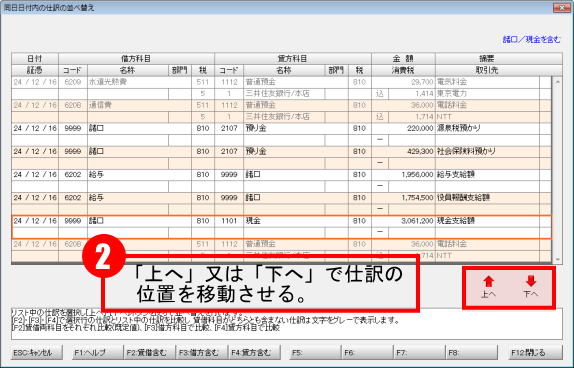Click F4:貸方含む button
Viewport: 574px width, 368px height.
tap(254, 353)
